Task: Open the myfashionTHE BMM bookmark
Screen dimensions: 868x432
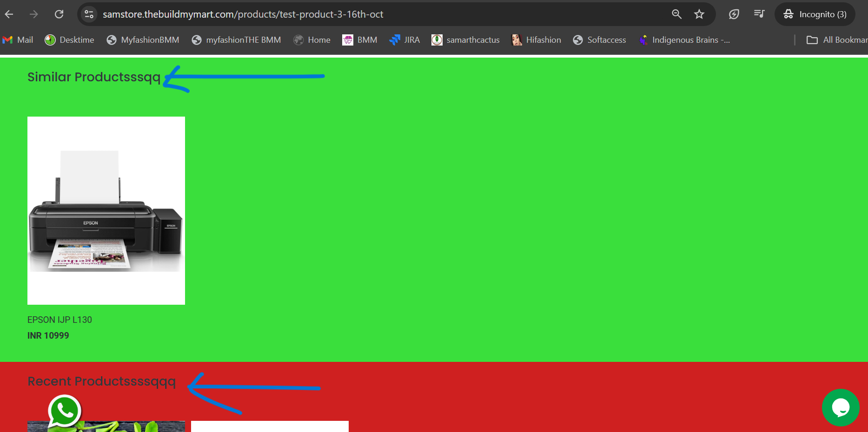Action: pos(236,40)
